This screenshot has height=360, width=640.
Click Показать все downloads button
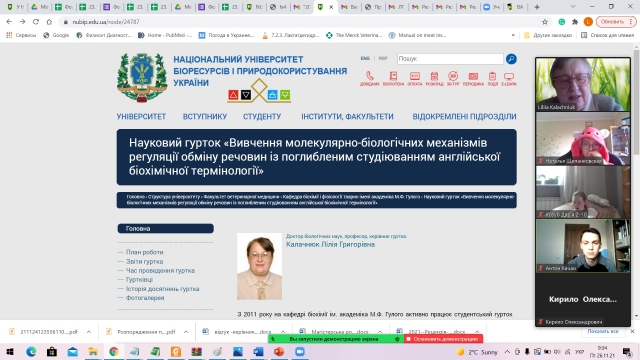pos(602,331)
